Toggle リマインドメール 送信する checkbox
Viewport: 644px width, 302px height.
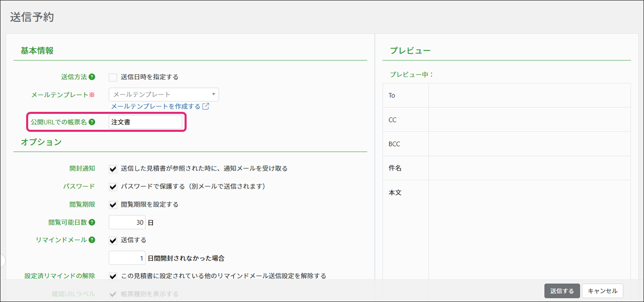point(113,240)
